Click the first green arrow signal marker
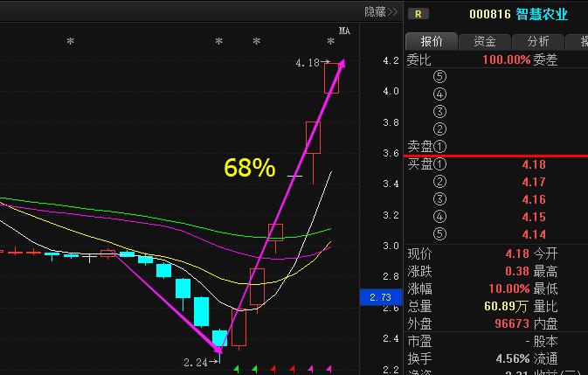The width and height of the screenshot is (588, 375). [237, 370]
